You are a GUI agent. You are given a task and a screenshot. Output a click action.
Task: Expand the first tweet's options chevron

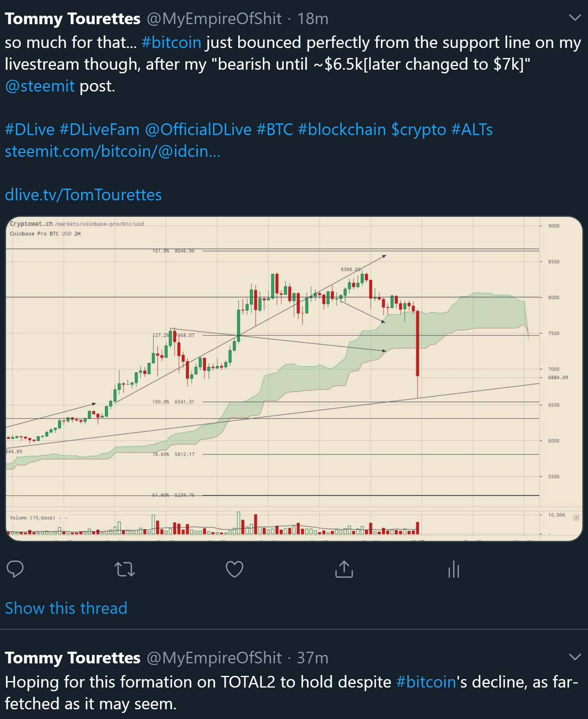coord(574,18)
